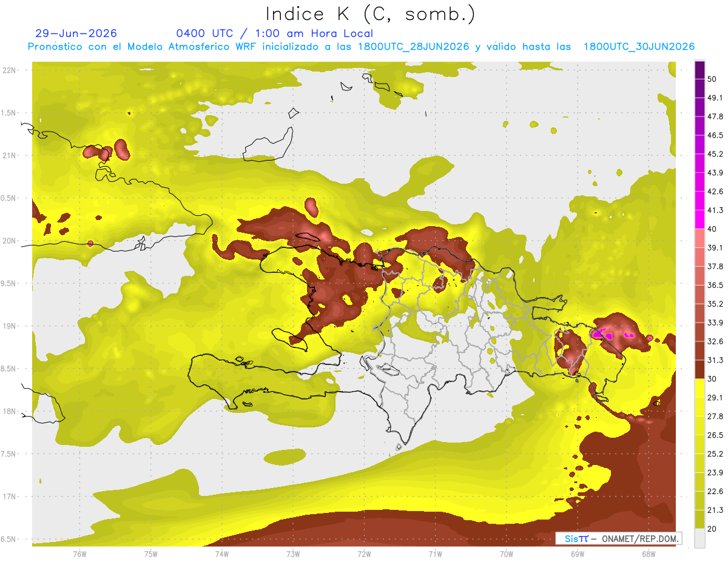728x562 pixels.
Task: Click the '21.3' color scale value
Action: click(715, 510)
